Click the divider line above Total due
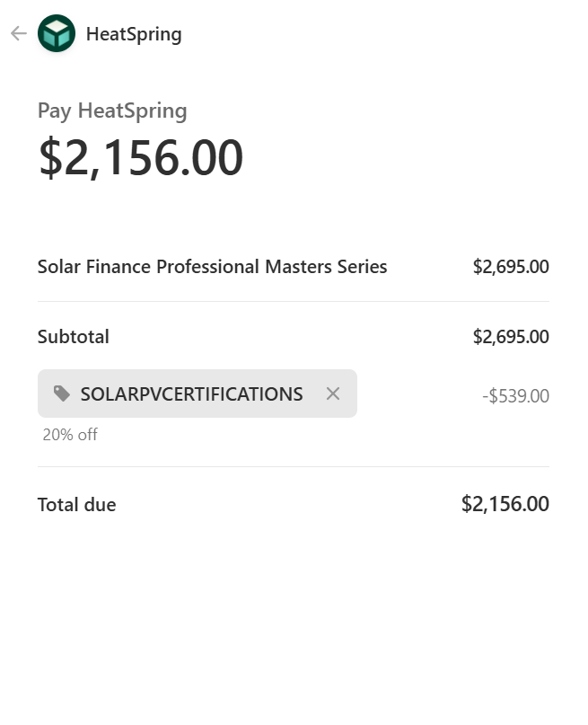 tap(294, 467)
